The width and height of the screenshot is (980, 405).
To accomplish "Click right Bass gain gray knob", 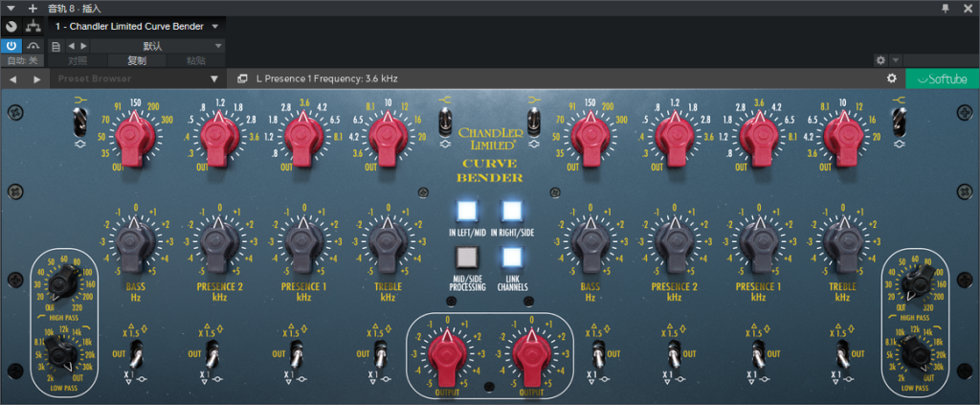I will pos(590,244).
